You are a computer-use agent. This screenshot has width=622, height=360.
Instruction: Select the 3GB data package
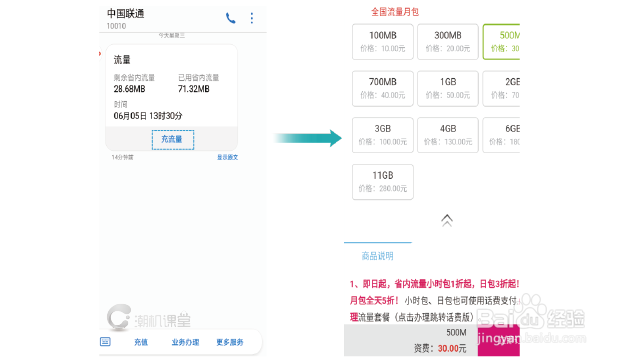[x=383, y=135]
